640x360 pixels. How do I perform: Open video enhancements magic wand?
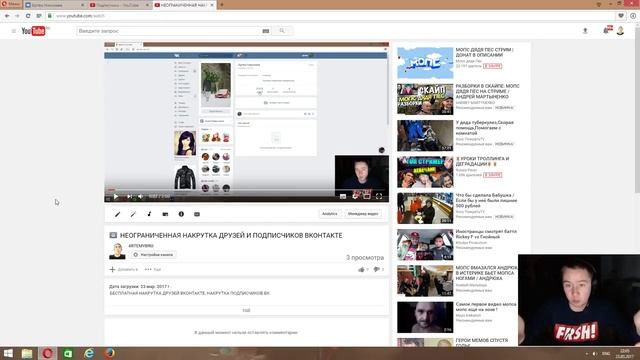pyautogui.click(x=133, y=214)
